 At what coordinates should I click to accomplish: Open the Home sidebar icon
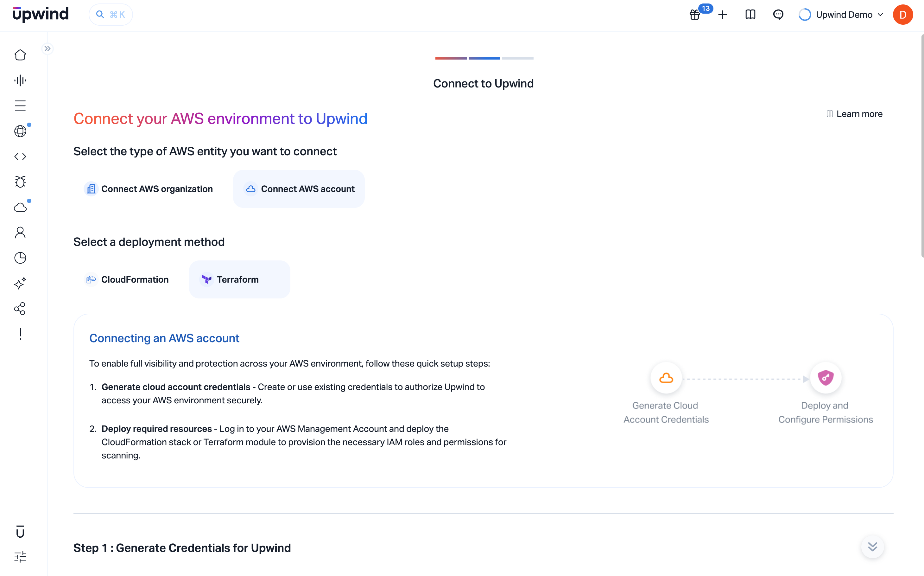[x=20, y=55]
